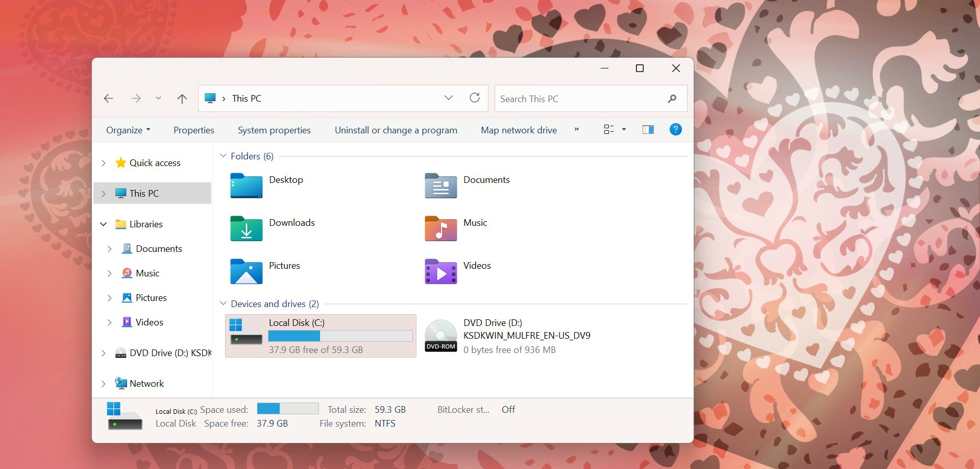Toggle the preview pane icon
The image size is (980, 469).
[x=648, y=129]
